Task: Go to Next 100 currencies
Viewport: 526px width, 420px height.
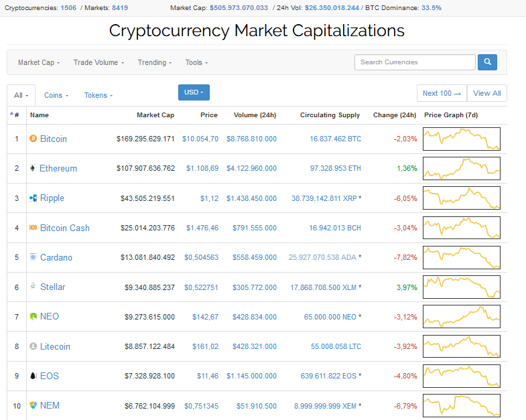Action: point(442,93)
